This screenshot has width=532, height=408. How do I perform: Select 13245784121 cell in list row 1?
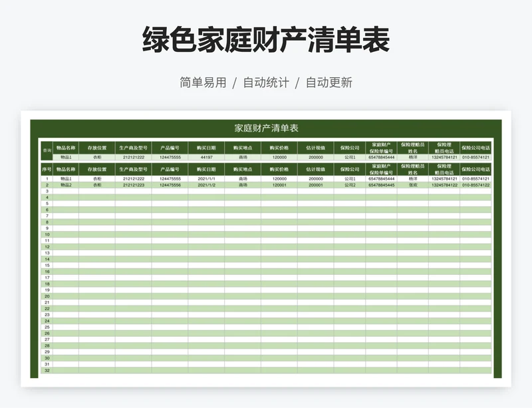(444, 178)
